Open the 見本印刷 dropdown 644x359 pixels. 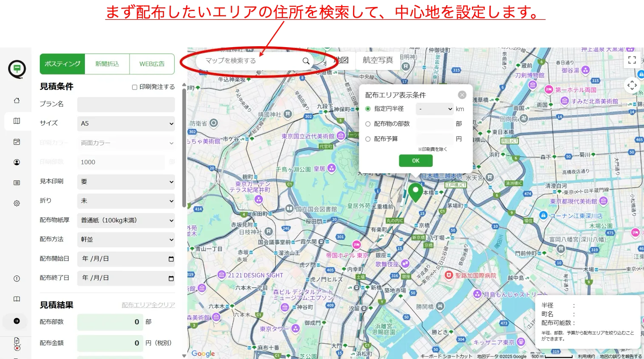[x=126, y=182]
